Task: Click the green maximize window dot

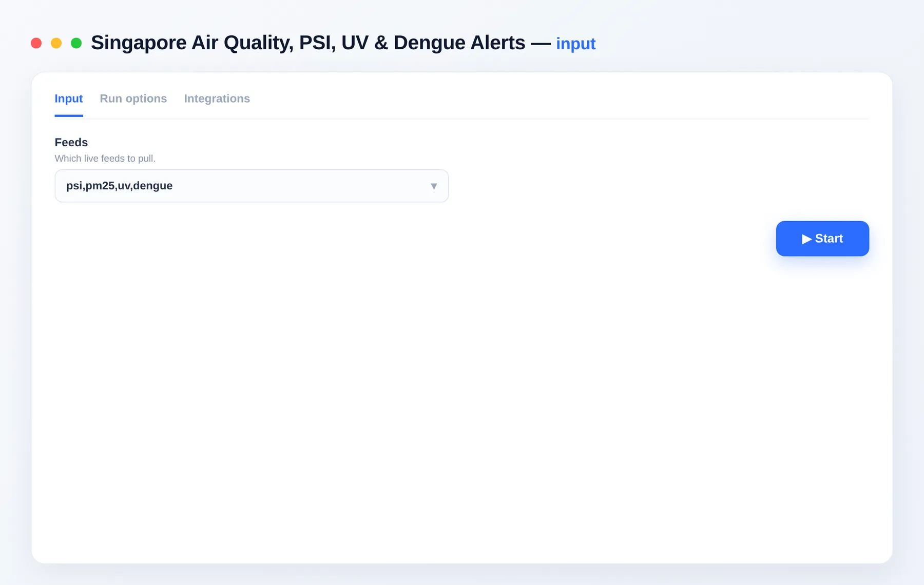Action: 76,43
